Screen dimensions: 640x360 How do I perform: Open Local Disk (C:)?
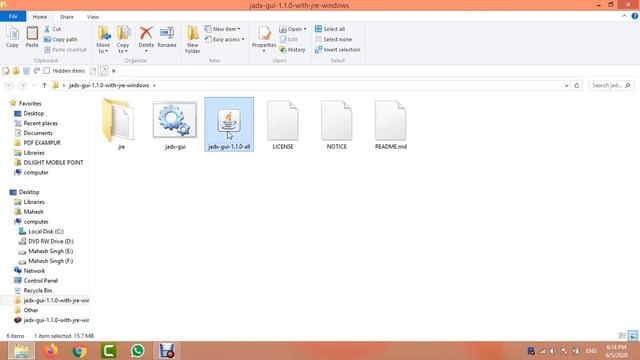(x=46, y=231)
